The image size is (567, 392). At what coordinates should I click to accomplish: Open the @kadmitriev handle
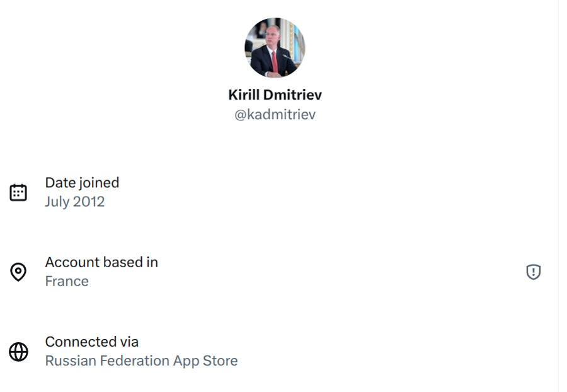coord(275,115)
